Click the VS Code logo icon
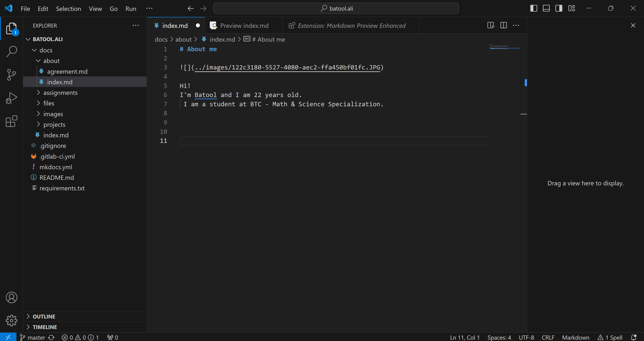Viewport: 644px width, 341px height. (9, 9)
